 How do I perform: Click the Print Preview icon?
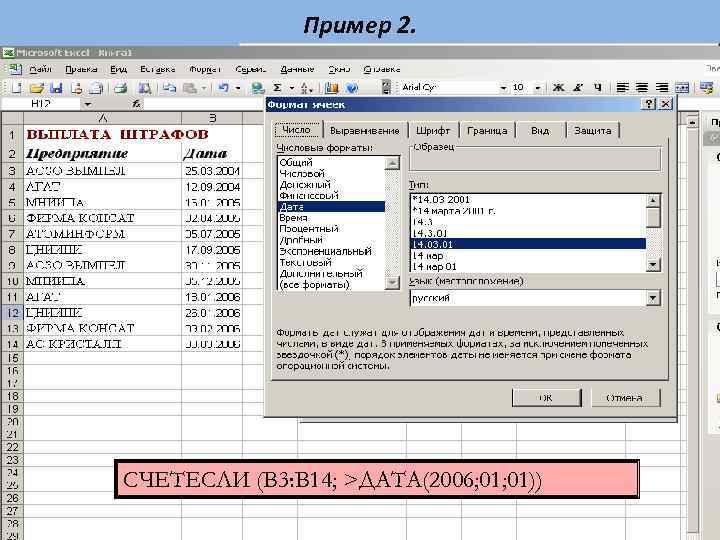145,87
